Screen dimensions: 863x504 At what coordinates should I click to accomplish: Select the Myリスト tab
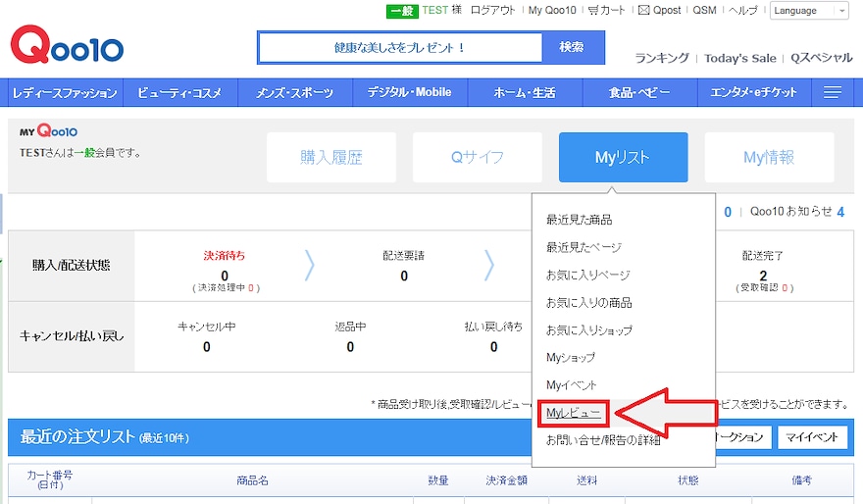click(x=623, y=157)
